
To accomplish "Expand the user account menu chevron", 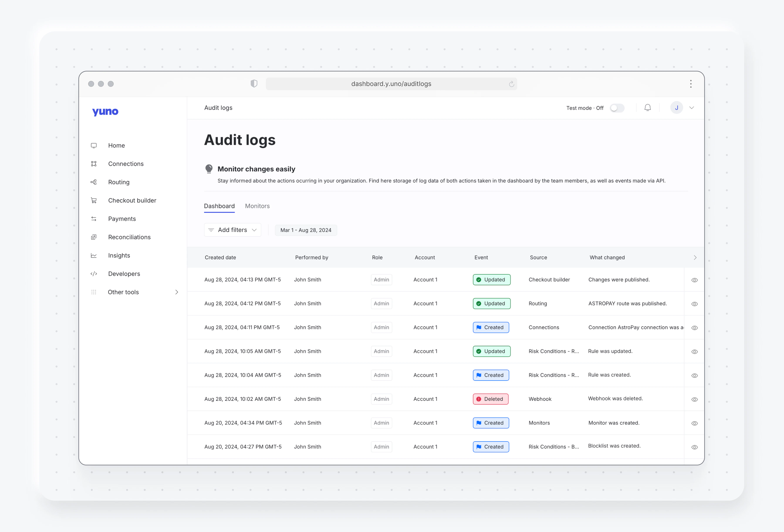I will pos(692,108).
